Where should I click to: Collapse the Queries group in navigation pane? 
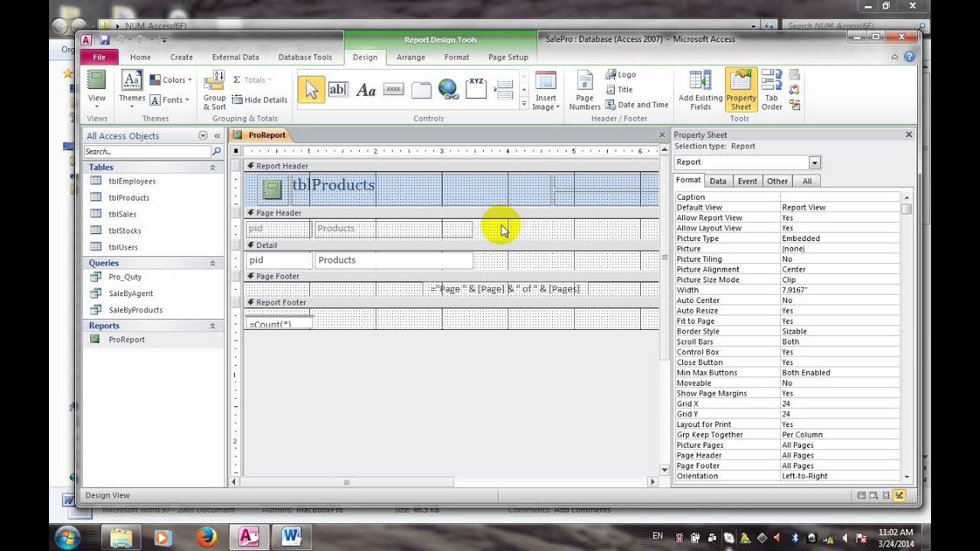(212, 262)
